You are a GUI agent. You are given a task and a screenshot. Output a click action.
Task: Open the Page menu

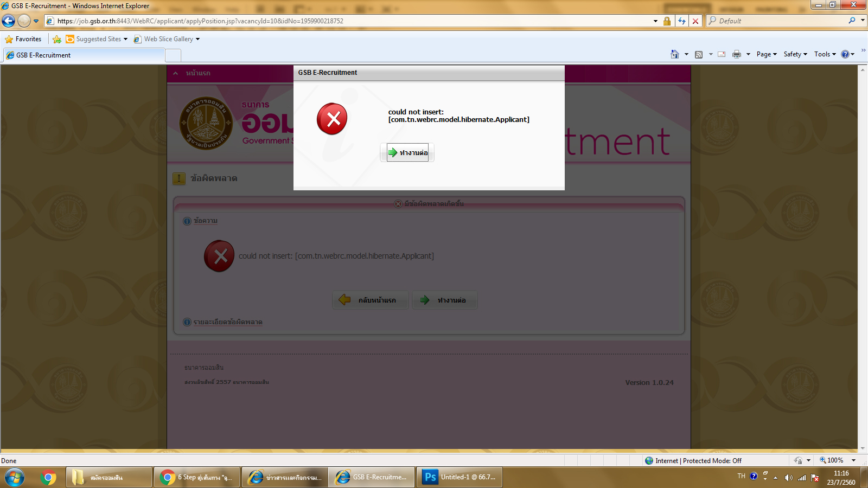coord(767,54)
